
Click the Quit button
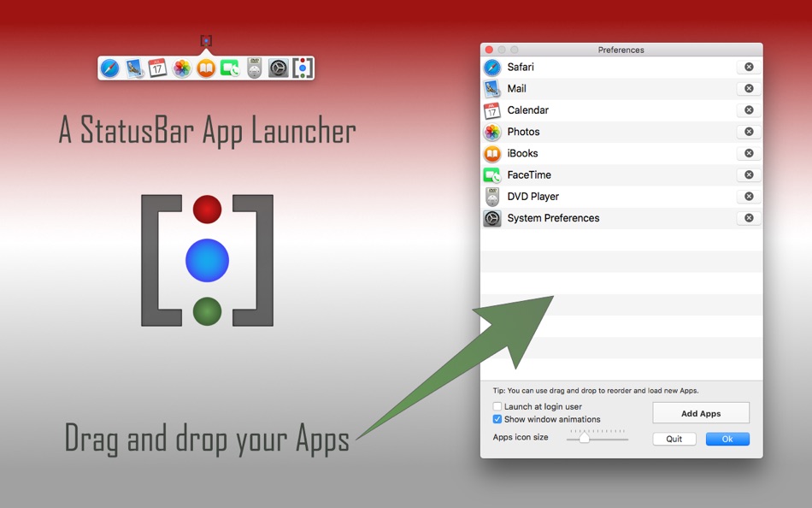[x=674, y=439]
